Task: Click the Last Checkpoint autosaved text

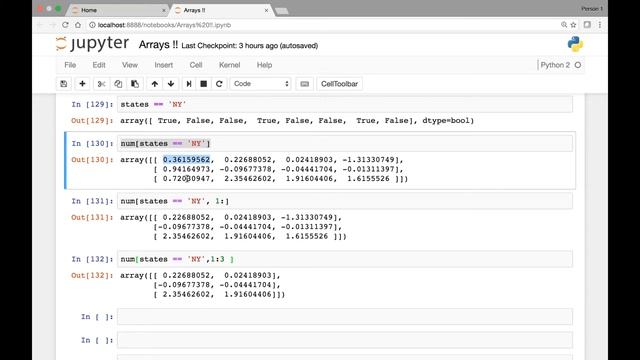Action: [249, 46]
